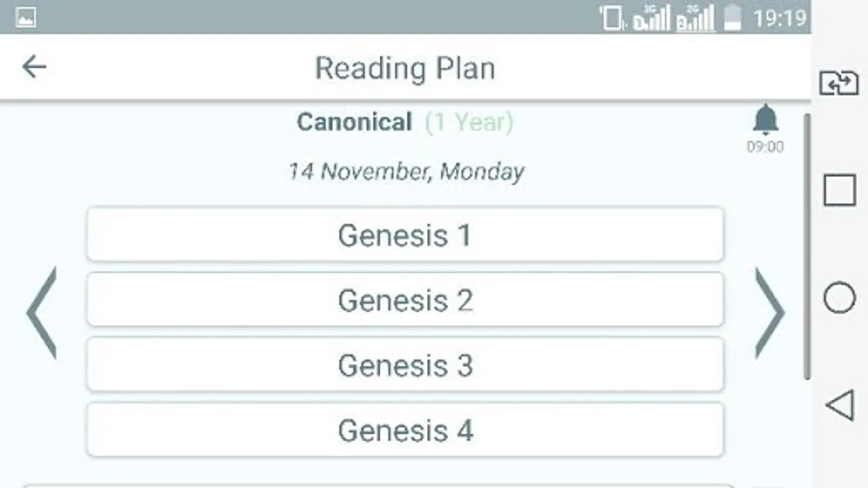Tap the 1 Year plan duration

pyautogui.click(x=469, y=122)
